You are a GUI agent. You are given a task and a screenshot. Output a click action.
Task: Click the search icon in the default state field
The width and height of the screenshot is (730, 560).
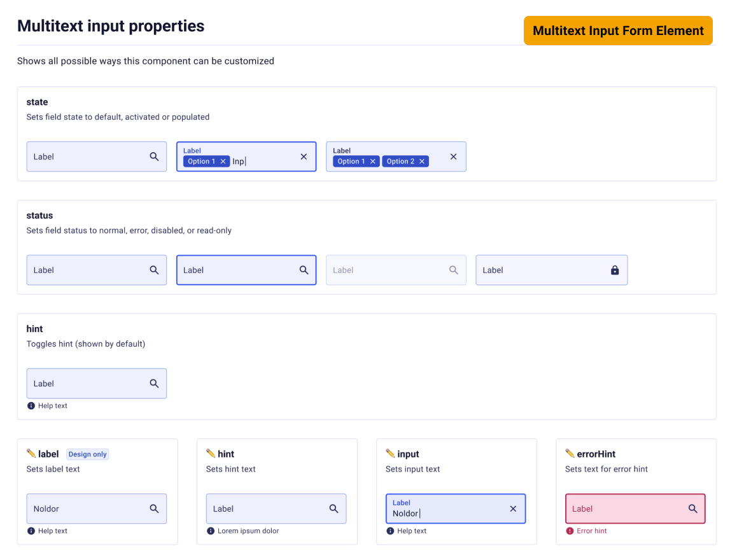tap(154, 157)
